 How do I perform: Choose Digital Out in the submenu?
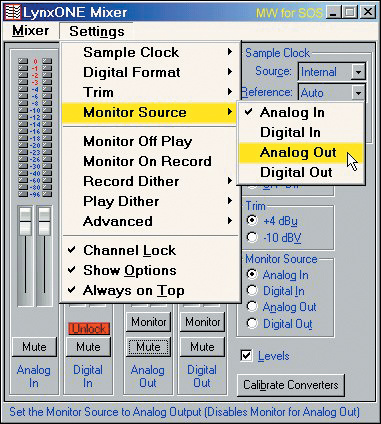point(301,173)
